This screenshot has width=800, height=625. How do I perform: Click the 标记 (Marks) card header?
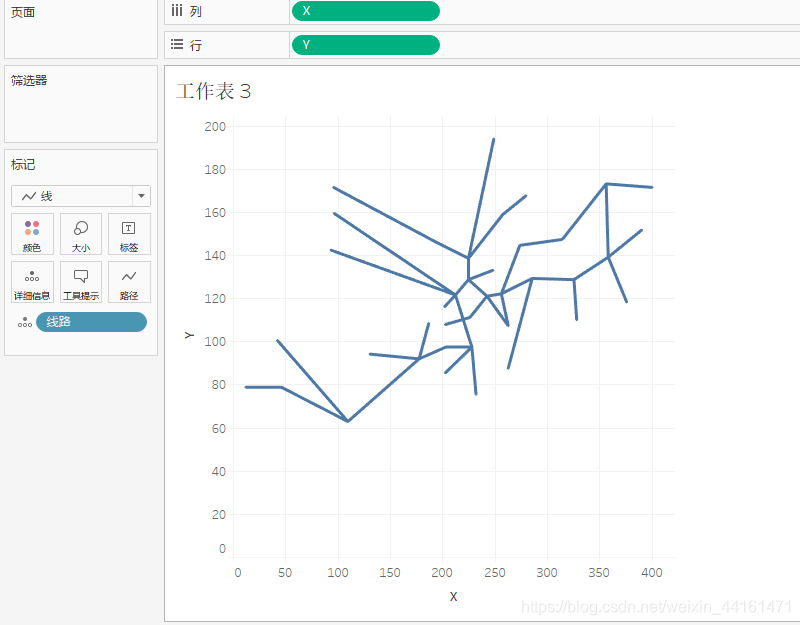click(23, 164)
